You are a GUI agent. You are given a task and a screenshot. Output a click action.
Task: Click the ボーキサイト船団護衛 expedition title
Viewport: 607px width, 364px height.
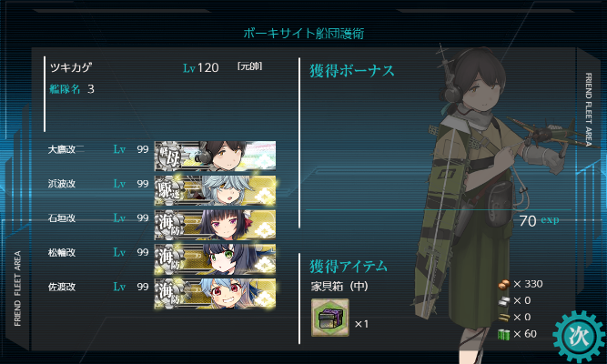(x=304, y=34)
